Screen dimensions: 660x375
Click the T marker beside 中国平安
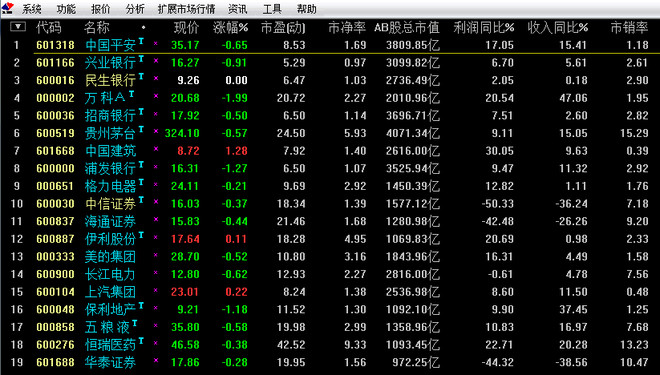coord(141,41)
